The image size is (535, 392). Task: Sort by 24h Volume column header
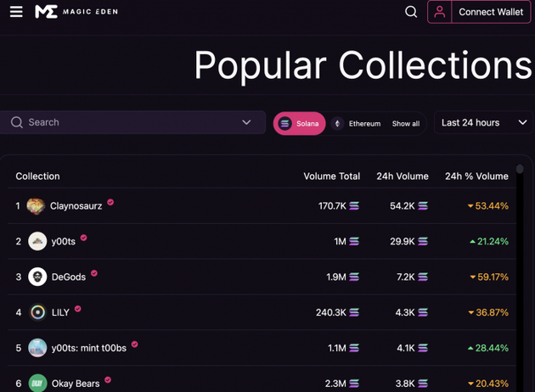coord(402,176)
